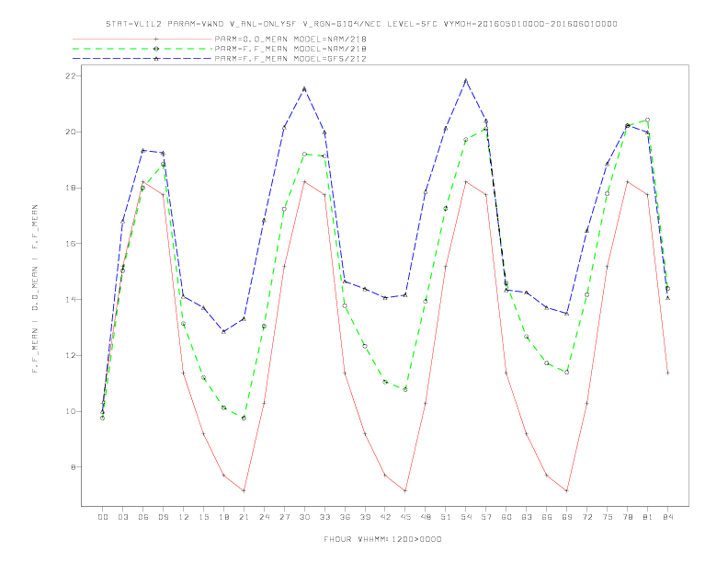Viewport: 728px width, 563px height.
Task: Click x-axis forecast hour label 24
Action: (264, 517)
